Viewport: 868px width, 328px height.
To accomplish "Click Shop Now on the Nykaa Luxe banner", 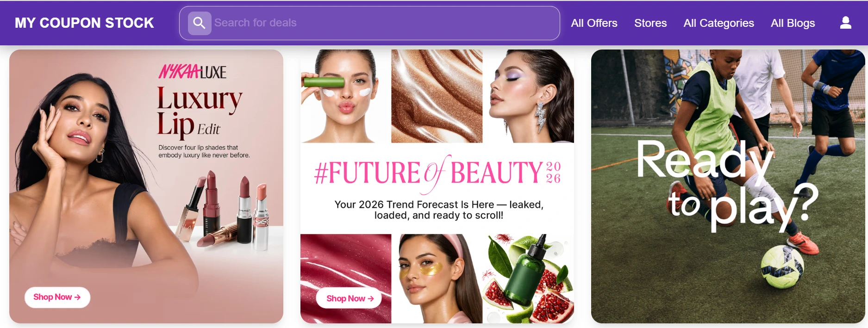I will (57, 297).
